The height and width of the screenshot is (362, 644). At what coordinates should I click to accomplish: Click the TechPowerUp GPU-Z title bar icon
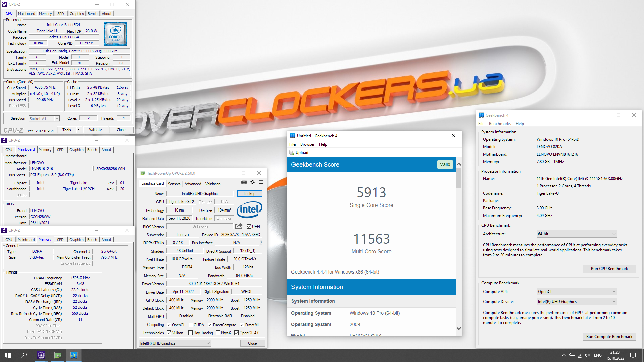(x=143, y=173)
